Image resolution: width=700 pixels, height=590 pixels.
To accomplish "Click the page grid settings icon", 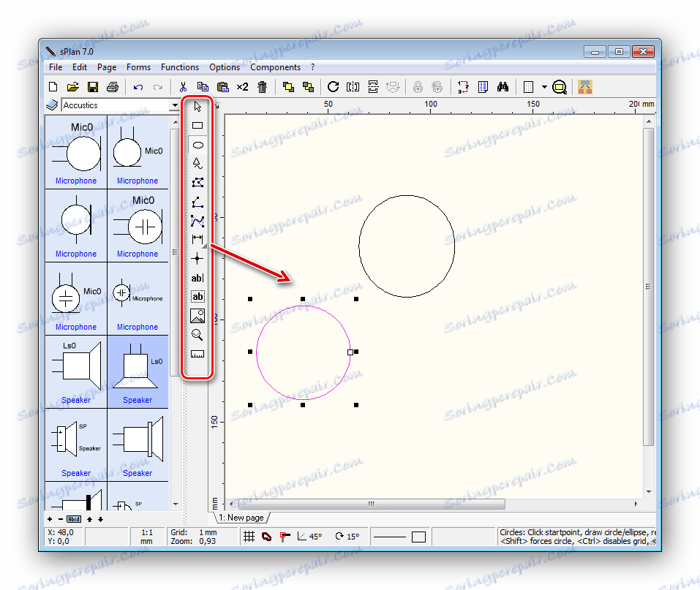I will click(x=529, y=87).
